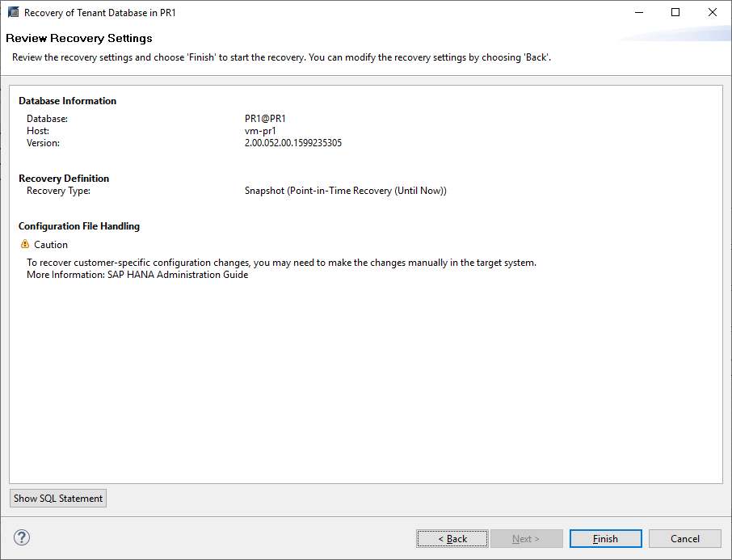The width and height of the screenshot is (732, 560).
Task: Minimize the Recovery of Tenant Database window
Action: coord(638,13)
